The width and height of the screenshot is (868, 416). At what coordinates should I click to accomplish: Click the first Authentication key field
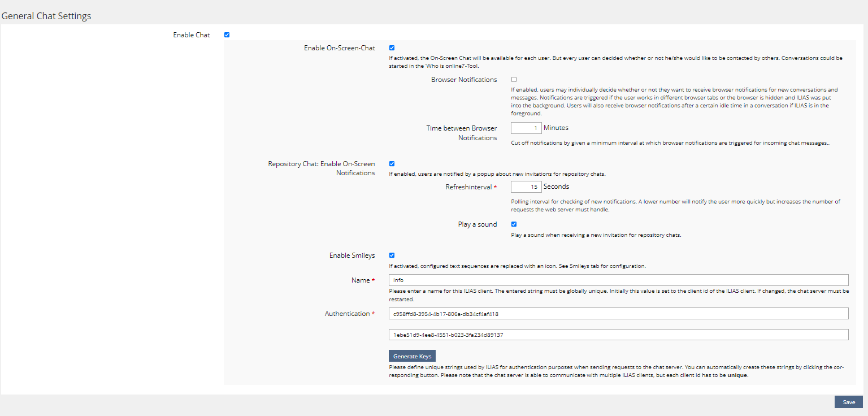pos(618,314)
